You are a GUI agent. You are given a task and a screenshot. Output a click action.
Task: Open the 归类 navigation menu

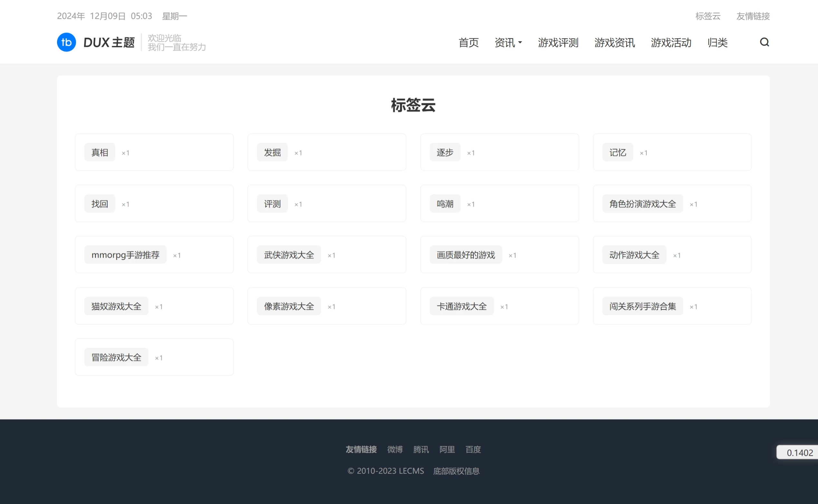(717, 43)
